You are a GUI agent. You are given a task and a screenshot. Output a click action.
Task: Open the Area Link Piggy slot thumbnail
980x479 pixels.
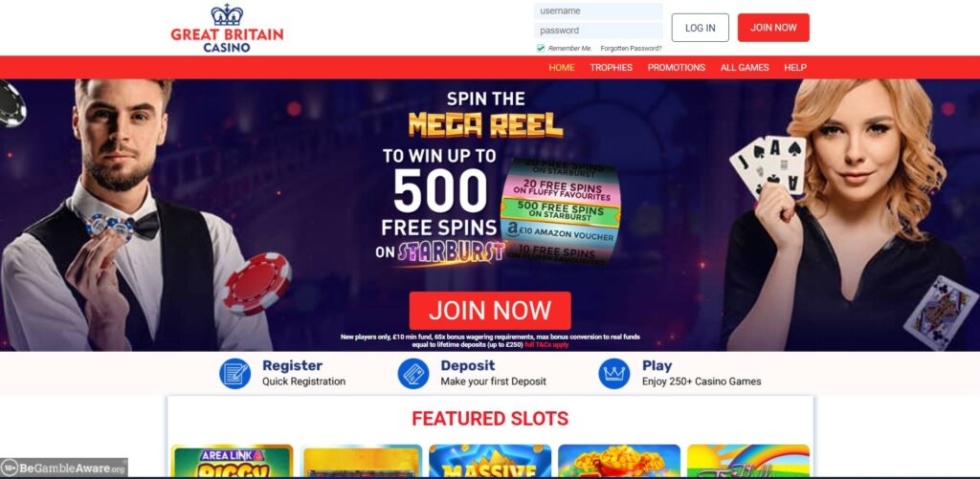pos(232,461)
